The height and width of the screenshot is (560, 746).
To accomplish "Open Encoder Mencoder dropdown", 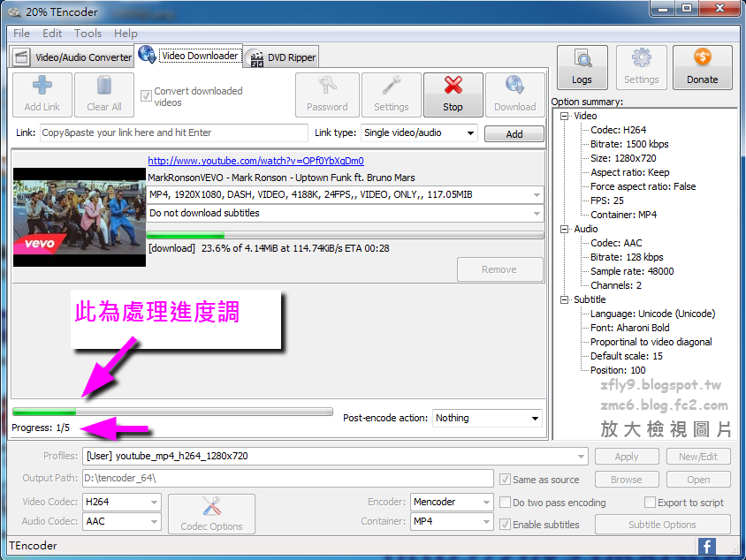I will click(x=451, y=502).
